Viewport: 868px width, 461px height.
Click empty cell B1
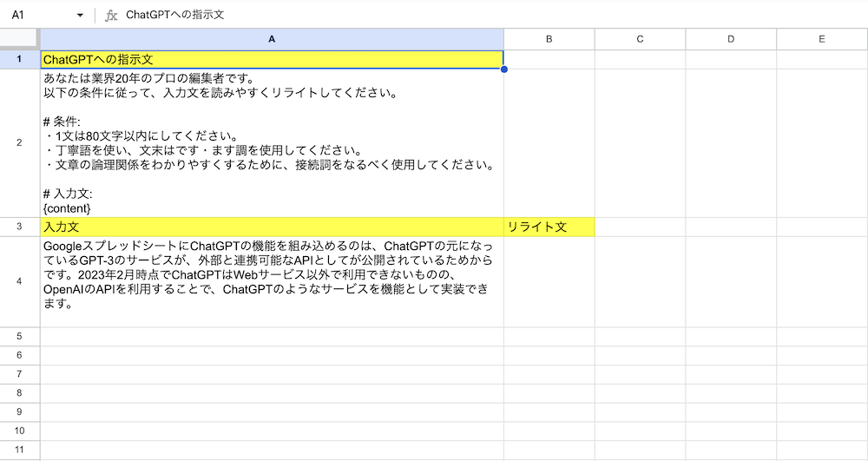point(549,59)
